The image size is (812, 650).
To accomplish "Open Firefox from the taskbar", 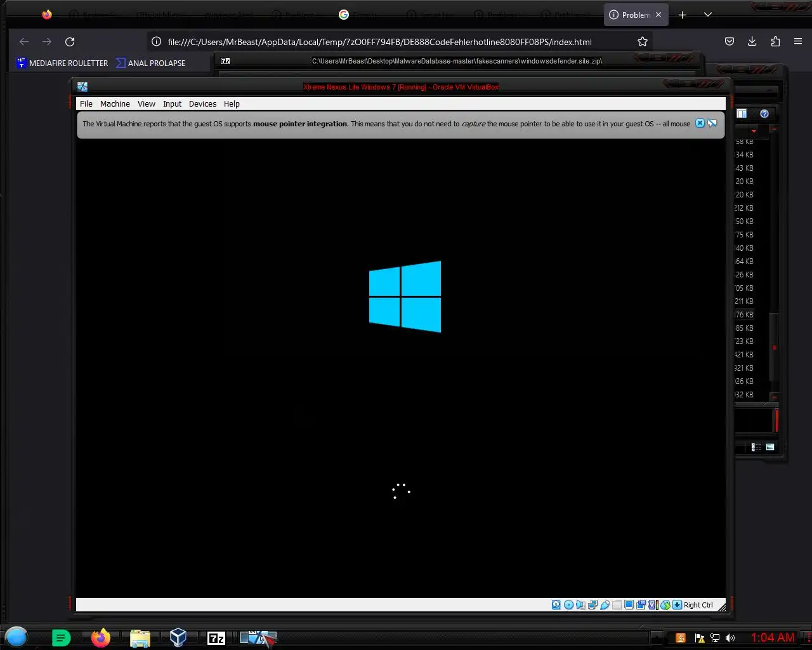I will [100, 638].
